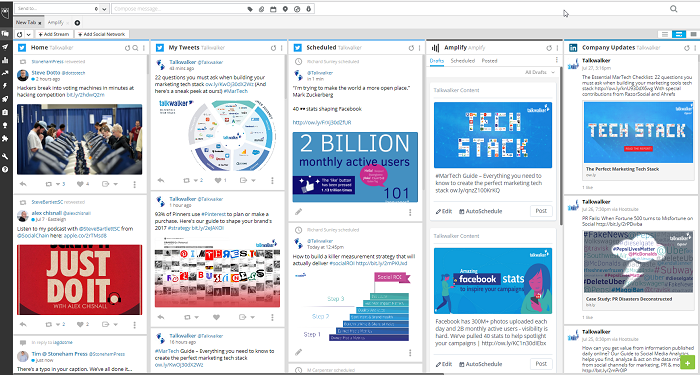
Task: Open the trend arrow Insights sidebar icon
Action: click(x=5, y=73)
